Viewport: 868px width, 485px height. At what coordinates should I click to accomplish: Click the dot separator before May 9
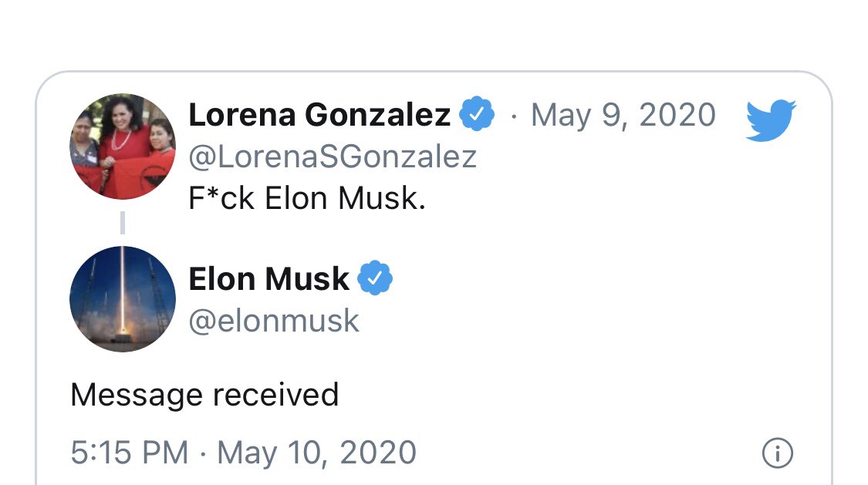pyautogui.click(x=514, y=117)
